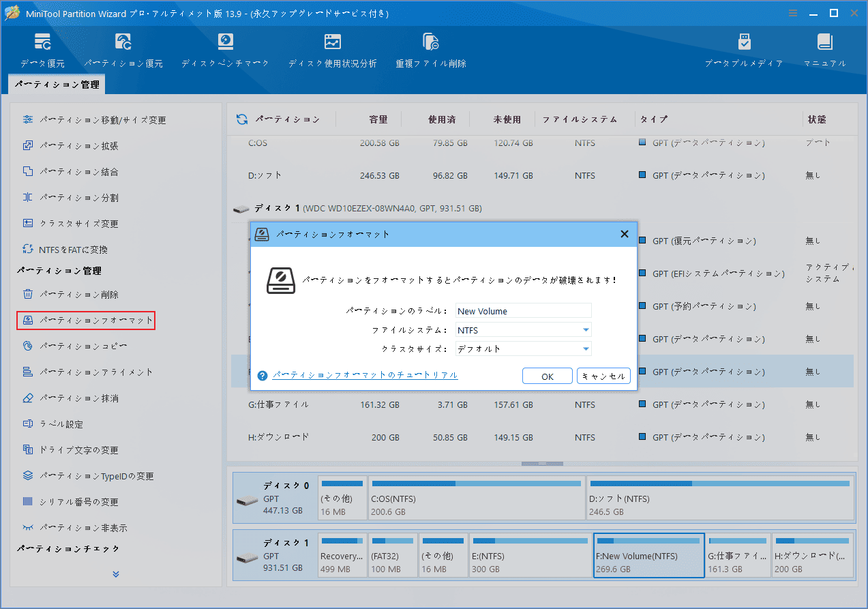Select パーティション移動/サイズ変更 in sidebar
This screenshot has width=868, height=609.
pos(94,120)
